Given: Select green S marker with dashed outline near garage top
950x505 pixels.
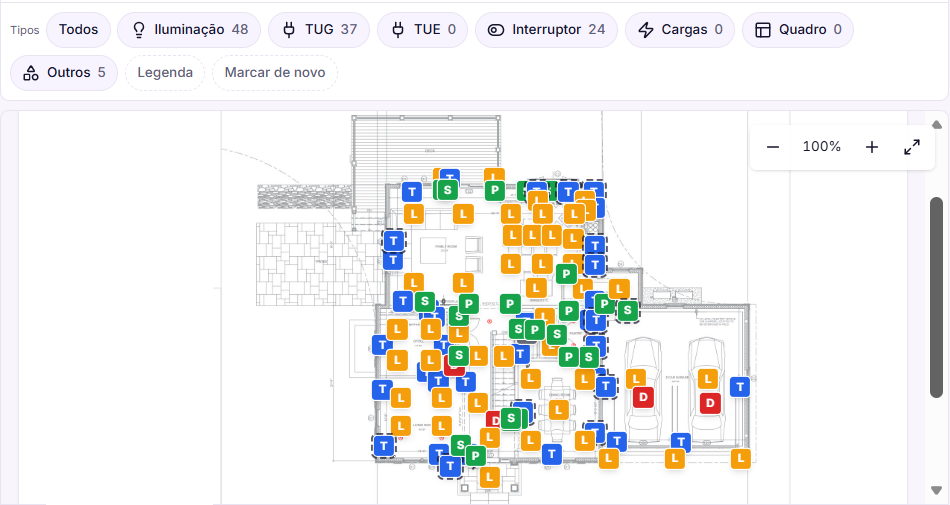Looking at the screenshot, I should [628, 311].
